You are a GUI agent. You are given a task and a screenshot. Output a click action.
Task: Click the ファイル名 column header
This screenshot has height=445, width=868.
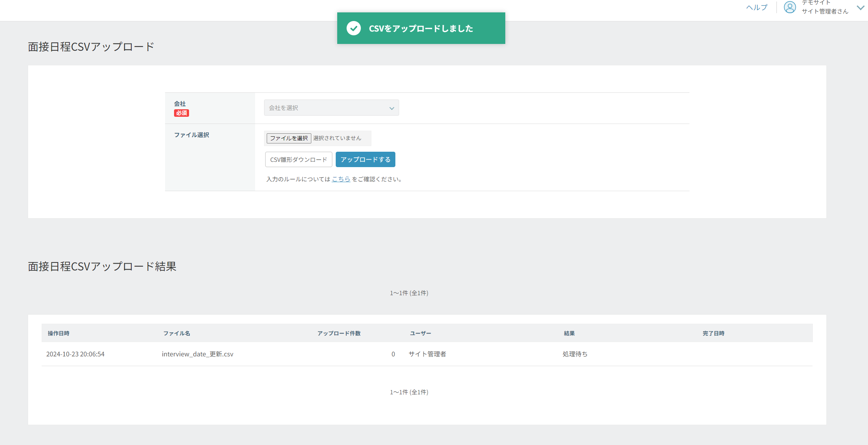click(x=177, y=333)
